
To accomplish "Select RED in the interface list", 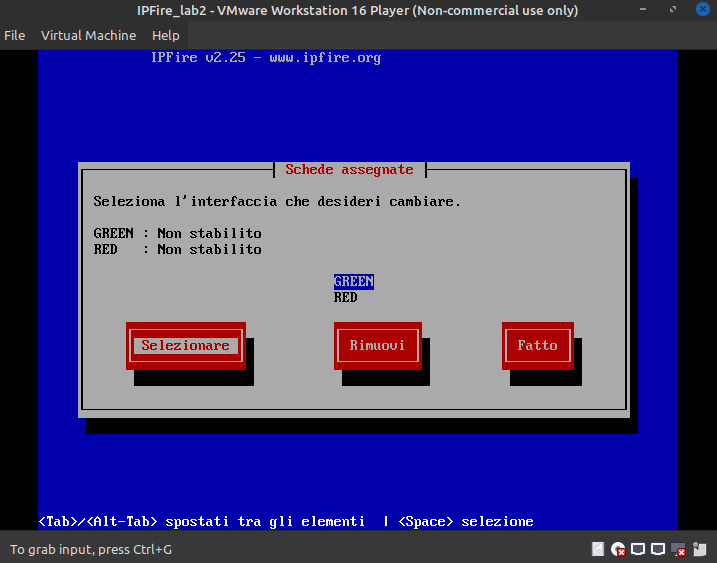I will point(345,297).
